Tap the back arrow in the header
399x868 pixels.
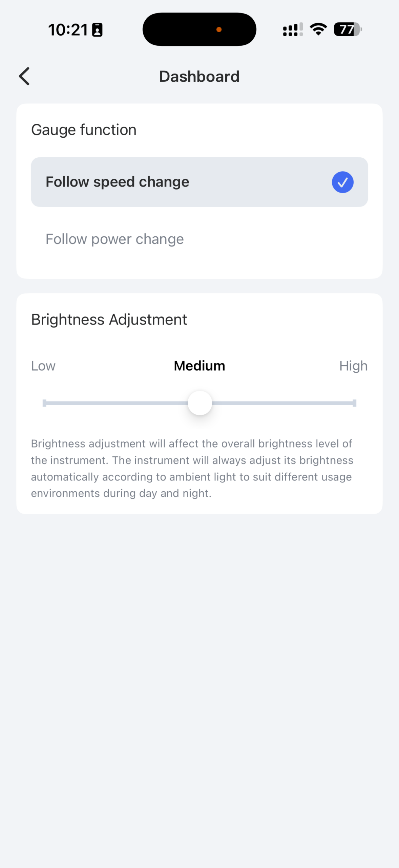[x=24, y=76]
